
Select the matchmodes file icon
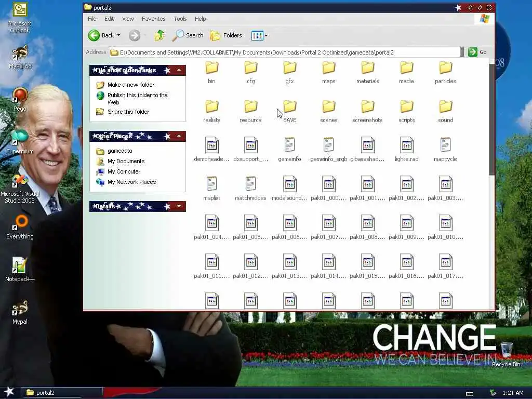coord(250,184)
